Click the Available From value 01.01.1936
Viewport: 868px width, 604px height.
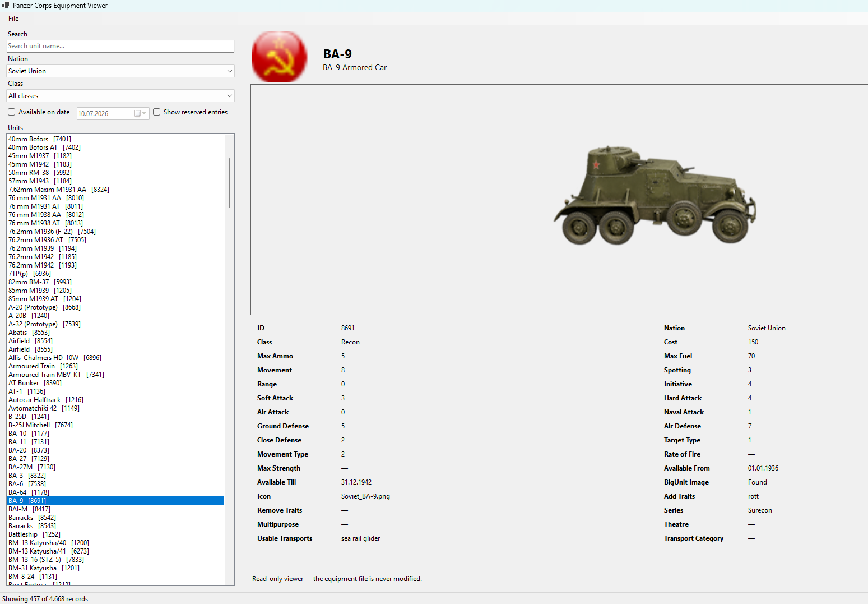tap(763, 468)
